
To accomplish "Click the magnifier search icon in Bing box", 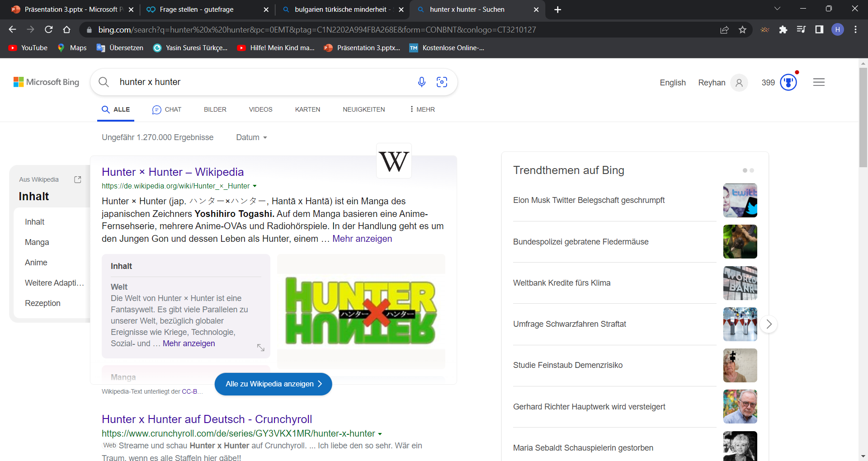I will (104, 82).
